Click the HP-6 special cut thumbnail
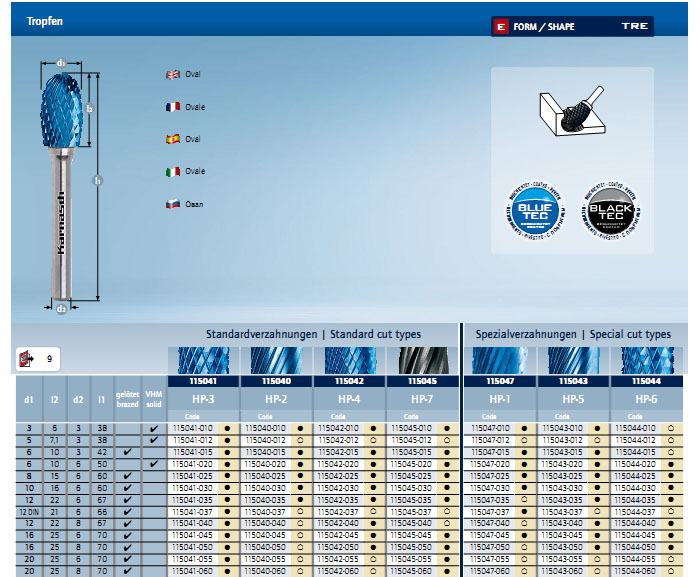This screenshot has height=577, width=700. pyautogui.click(x=645, y=360)
